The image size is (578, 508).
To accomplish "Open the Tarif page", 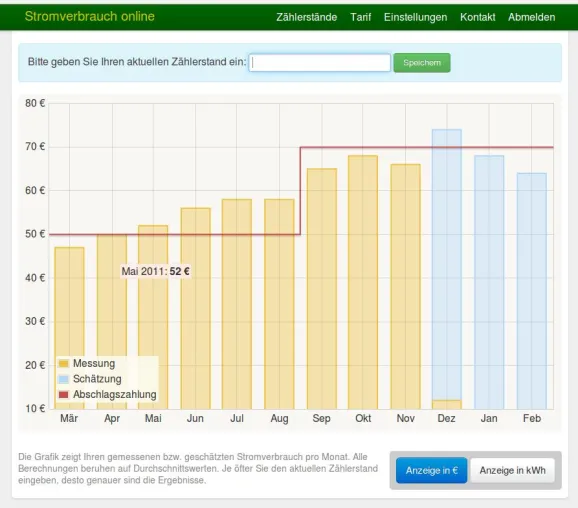I will point(360,17).
